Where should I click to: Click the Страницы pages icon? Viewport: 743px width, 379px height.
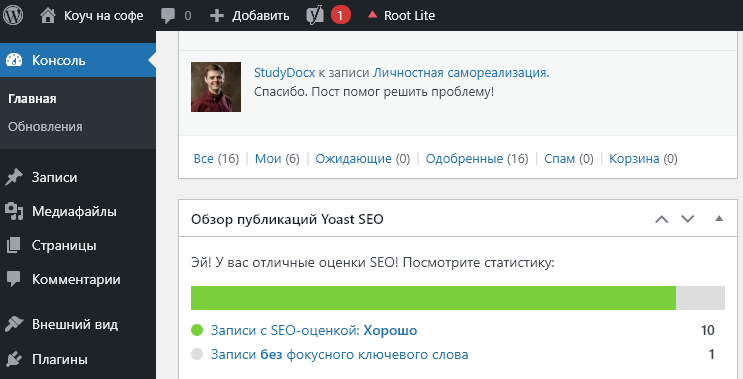[14, 245]
